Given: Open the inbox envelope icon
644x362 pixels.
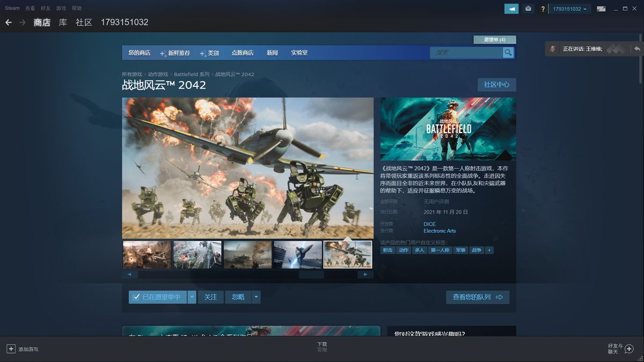Looking at the screenshot, I should pos(528,9).
